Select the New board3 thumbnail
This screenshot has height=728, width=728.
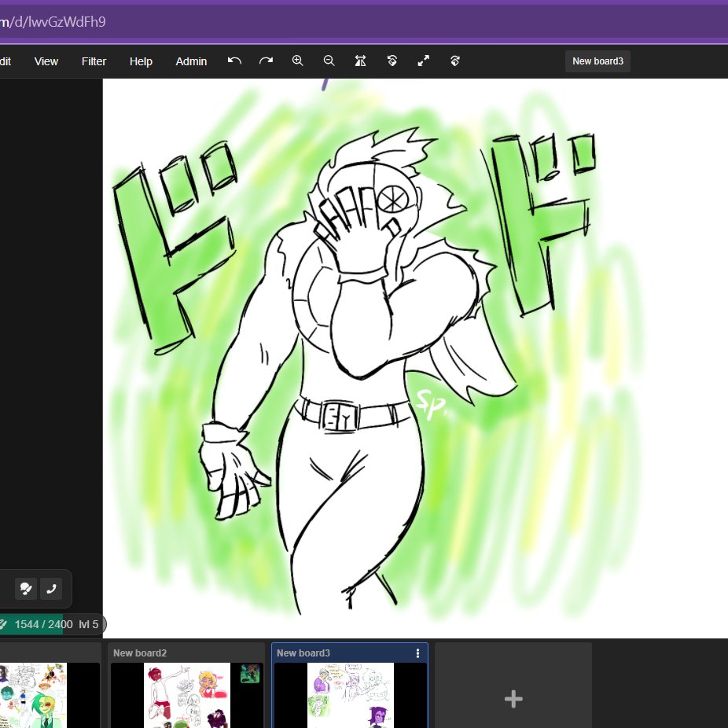(x=350, y=695)
